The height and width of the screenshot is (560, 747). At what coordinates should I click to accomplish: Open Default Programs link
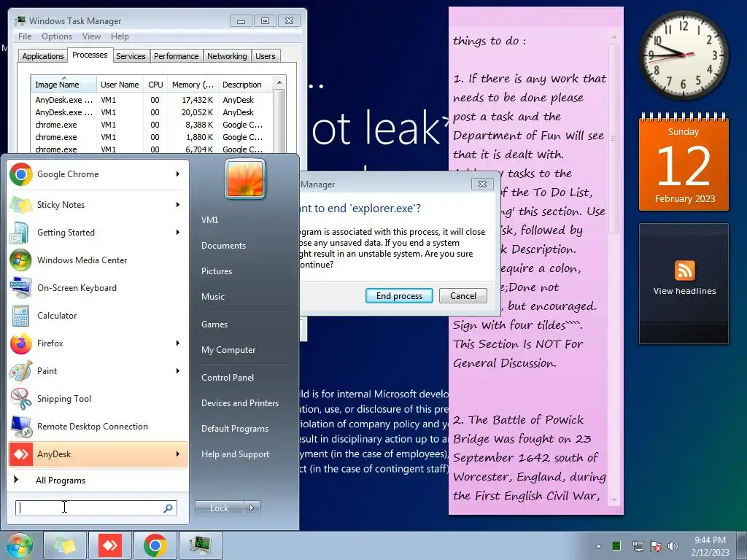coord(234,429)
